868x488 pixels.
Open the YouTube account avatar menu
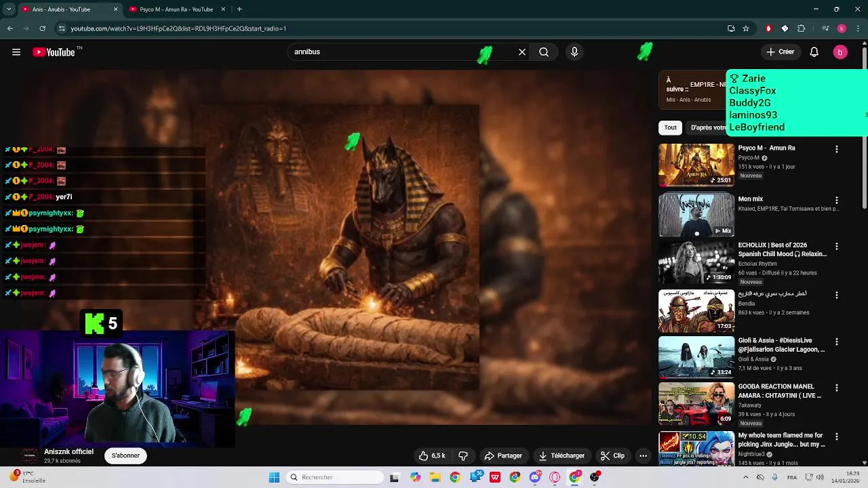click(x=840, y=52)
